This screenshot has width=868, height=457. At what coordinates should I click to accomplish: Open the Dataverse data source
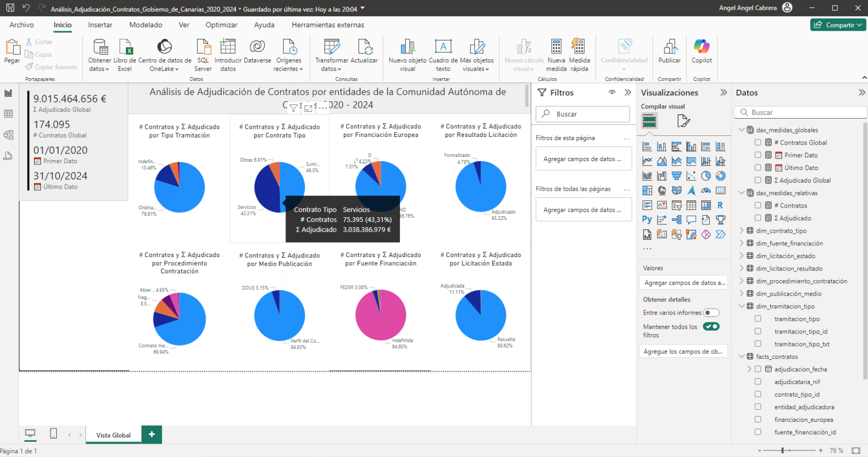pos(257,51)
